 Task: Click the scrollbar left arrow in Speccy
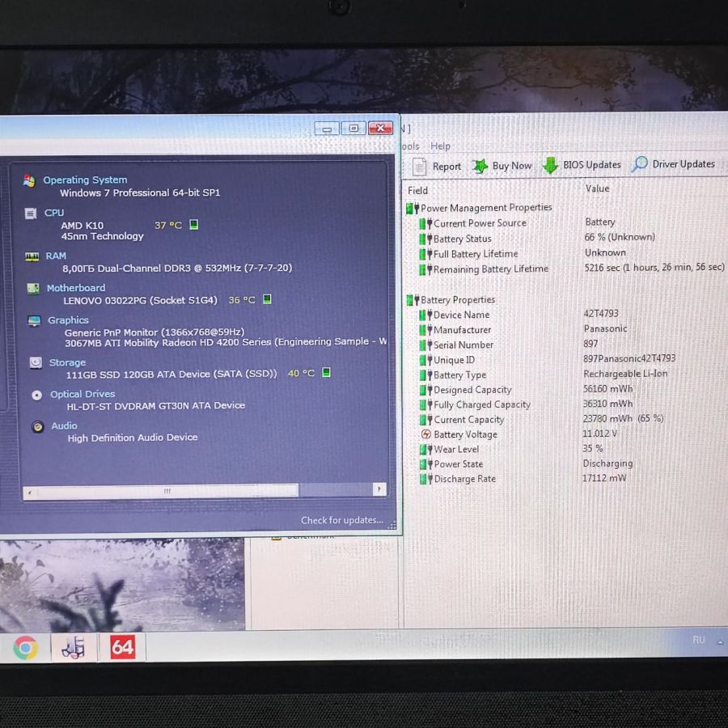pos(30,493)
